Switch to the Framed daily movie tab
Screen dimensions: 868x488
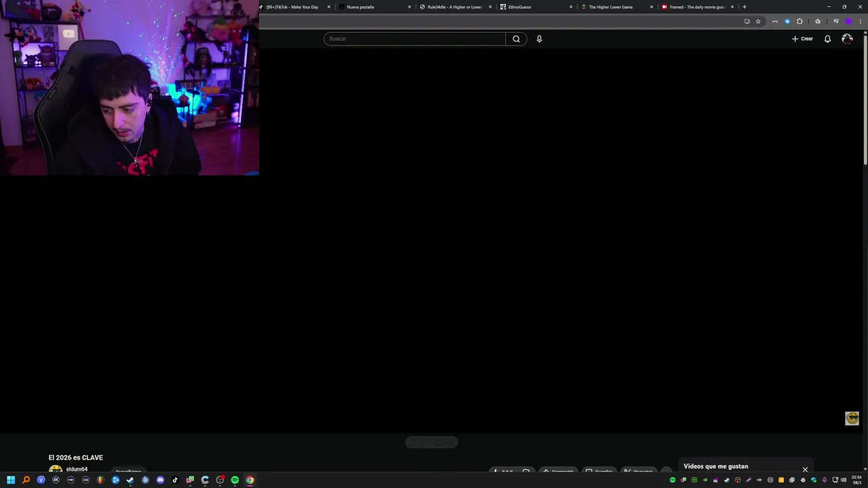click(698, 7)
